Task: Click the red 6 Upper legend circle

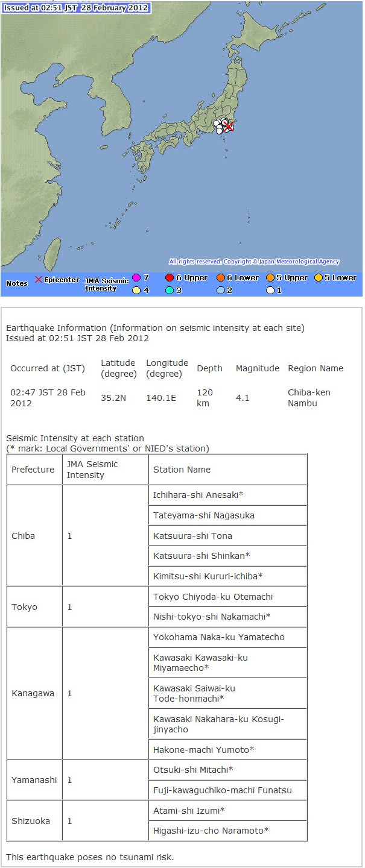Action: pos(170,278)
